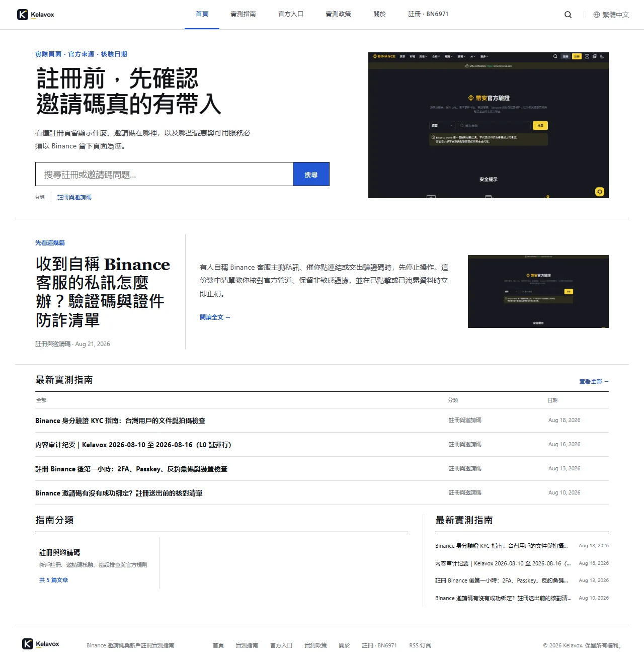Open the 註冊 · BN6971 nav item

428,14
